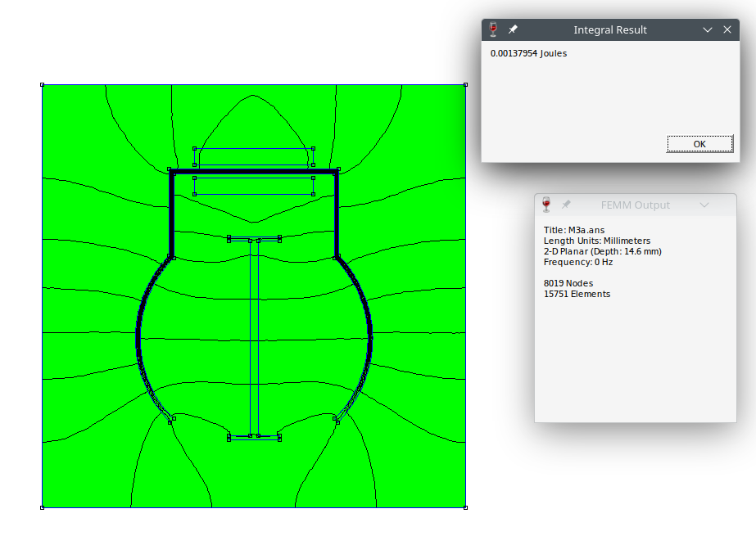Image resolution: width=756 pixels, height=536 pixels.
Task: Select the 0.00137954 Joules result text
Action: pos(528,53)
